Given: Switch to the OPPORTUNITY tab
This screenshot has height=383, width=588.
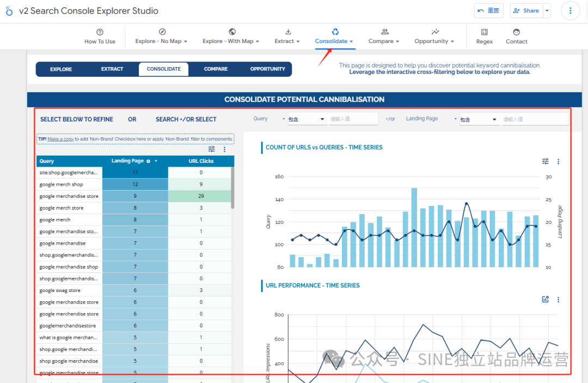Looking at the screenshot, I should click(x=268, y=69).
